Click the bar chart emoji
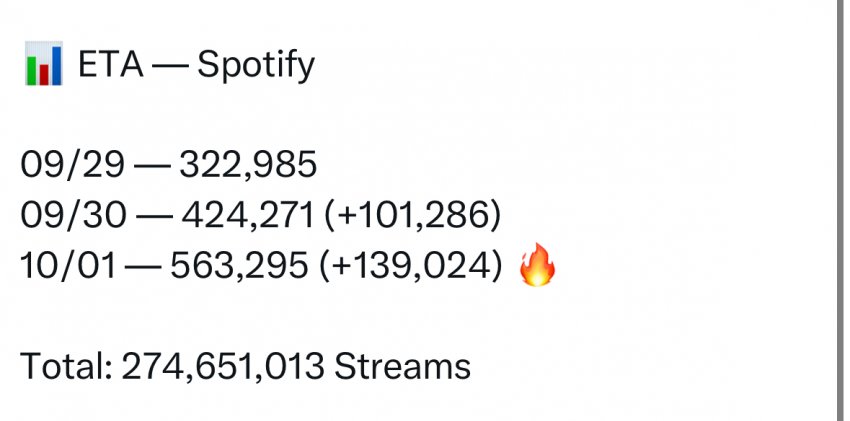 coord(43,66)
